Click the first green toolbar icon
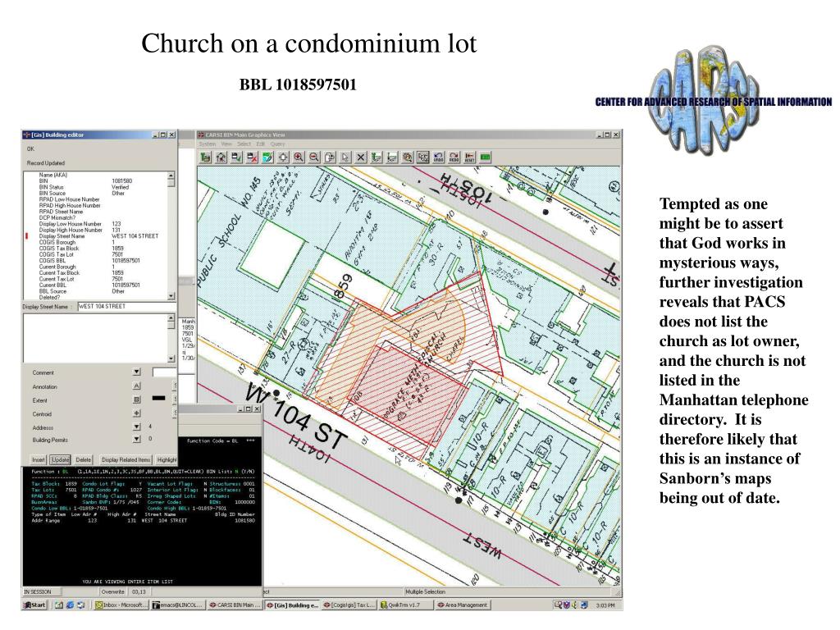 point(205,157)
